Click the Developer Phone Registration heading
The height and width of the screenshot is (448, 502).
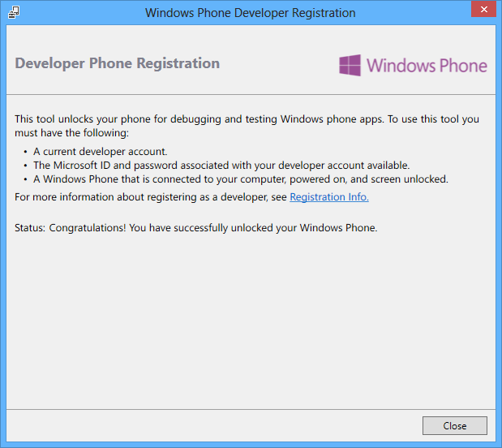117,63
